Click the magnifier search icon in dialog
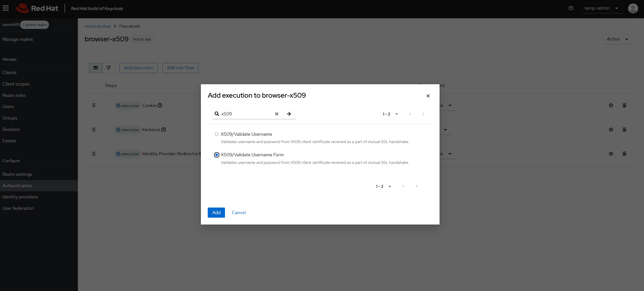The width and height of the screenshot is (644, 291). pyautogui.click(x=217, y=114)
